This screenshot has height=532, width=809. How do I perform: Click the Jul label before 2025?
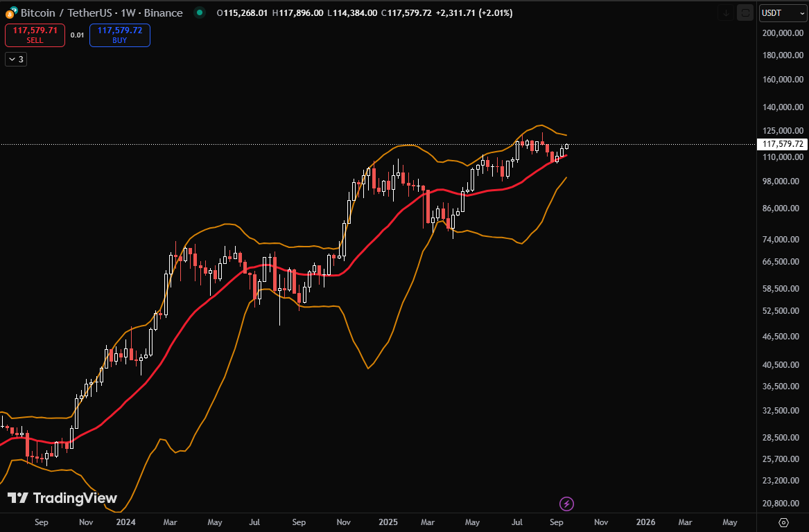[x=254, y=522]
